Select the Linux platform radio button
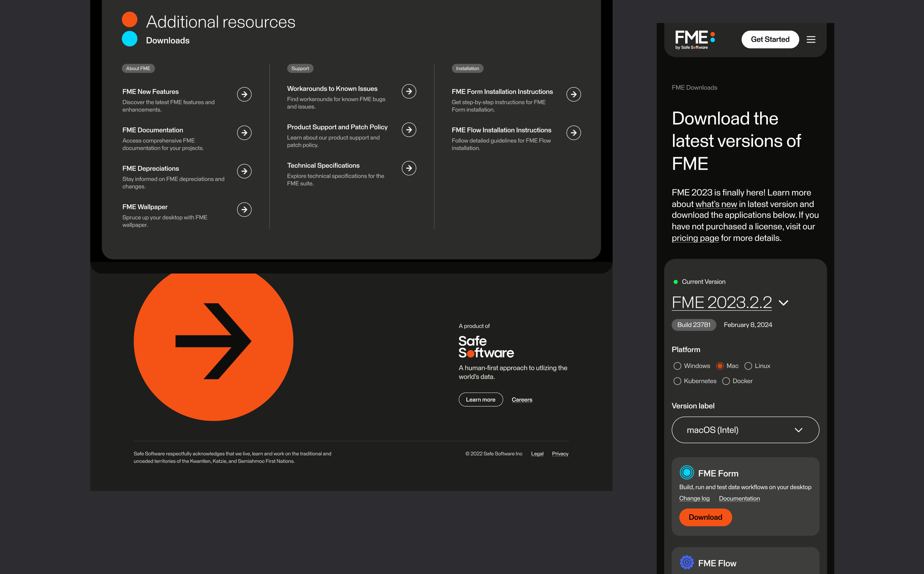924x574 pixels. pyautogui.click(x=748, y=366)
